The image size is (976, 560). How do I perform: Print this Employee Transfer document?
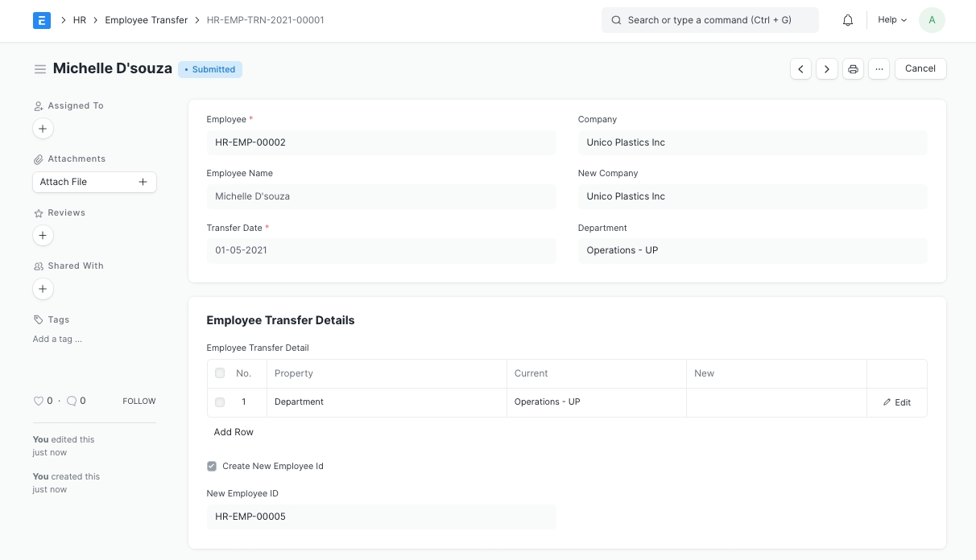pyautogui.click(x=853, y=69)
